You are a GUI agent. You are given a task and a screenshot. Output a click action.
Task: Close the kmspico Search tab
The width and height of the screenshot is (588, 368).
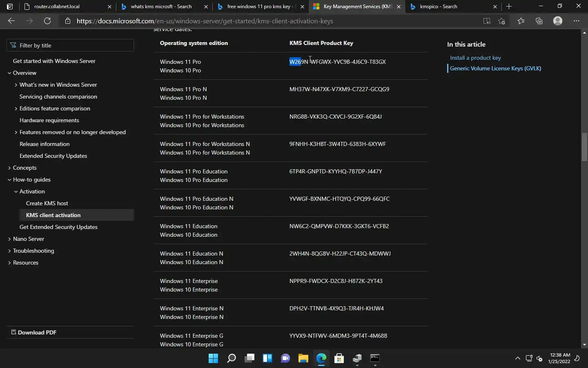[495, 7]
